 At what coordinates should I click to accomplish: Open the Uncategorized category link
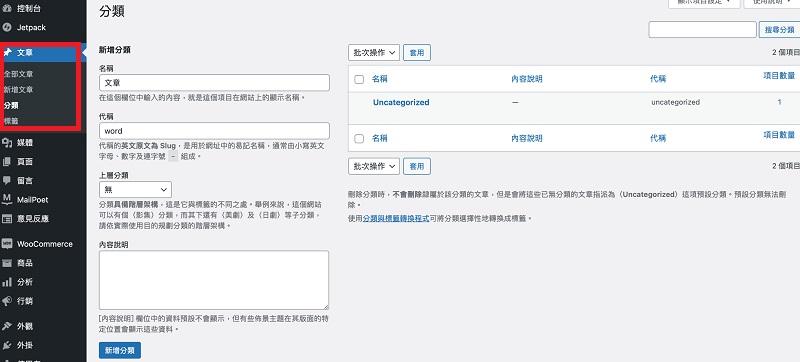pyautogui.click(x=401, y=102)
